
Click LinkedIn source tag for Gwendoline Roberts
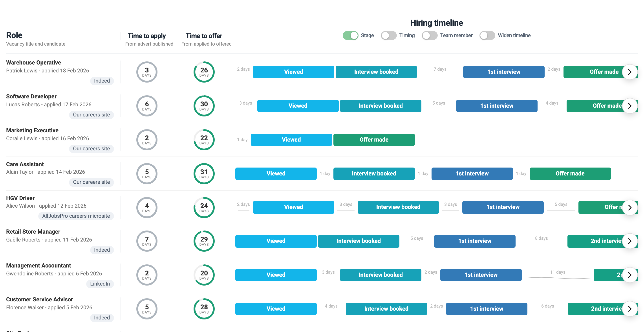[100, 284]
